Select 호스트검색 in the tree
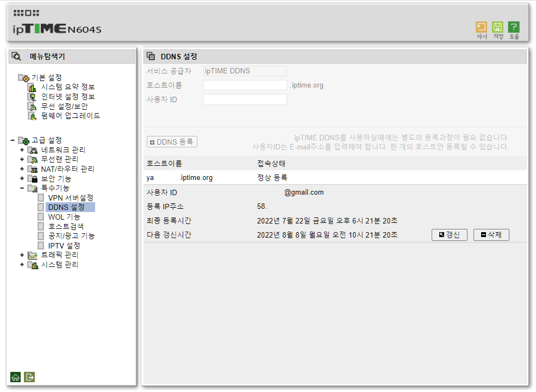 [66, 227]
